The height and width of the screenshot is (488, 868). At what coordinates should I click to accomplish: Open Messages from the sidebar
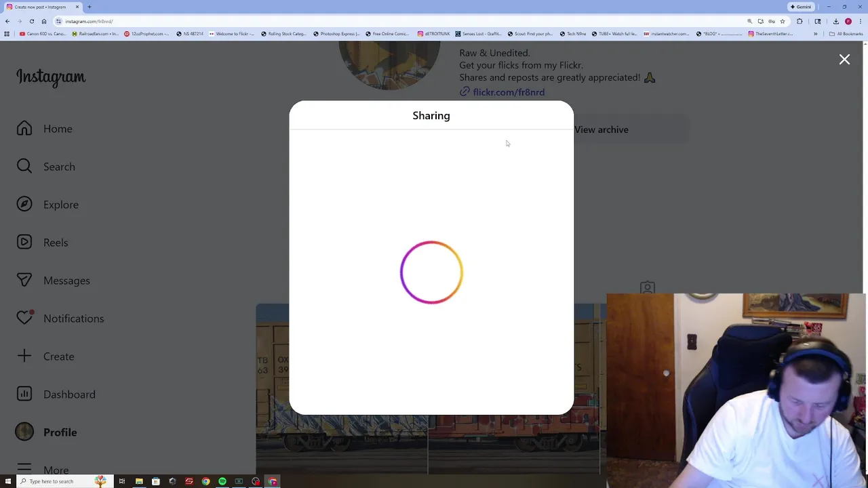(54, 281)
